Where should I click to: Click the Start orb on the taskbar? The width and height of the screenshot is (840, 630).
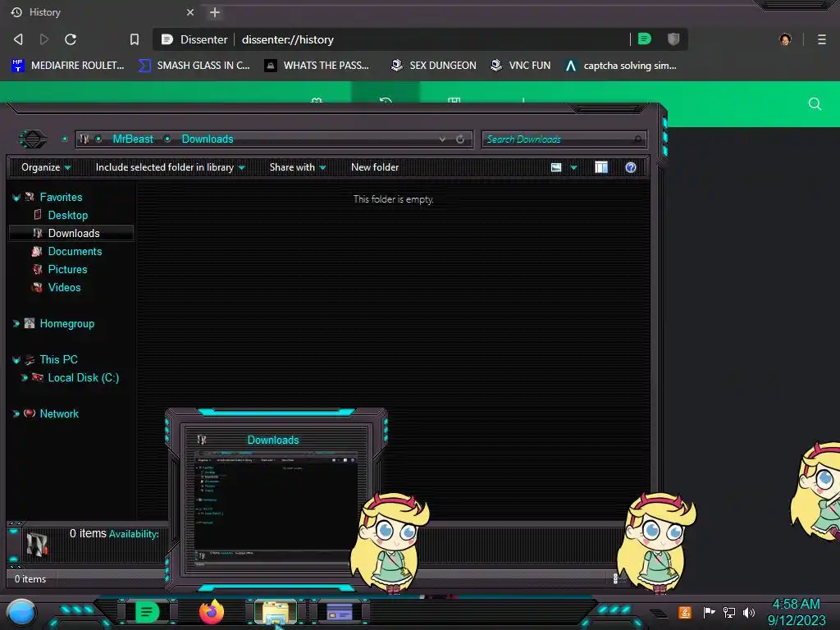[x=21, y=612]
